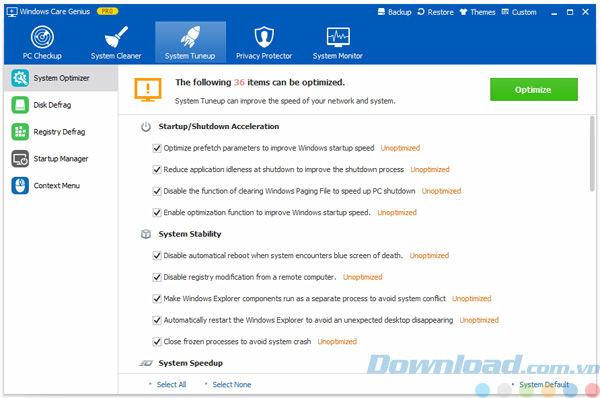
Task: Click Unoptimized status next to frozen processes
Action: coord(337,341)
